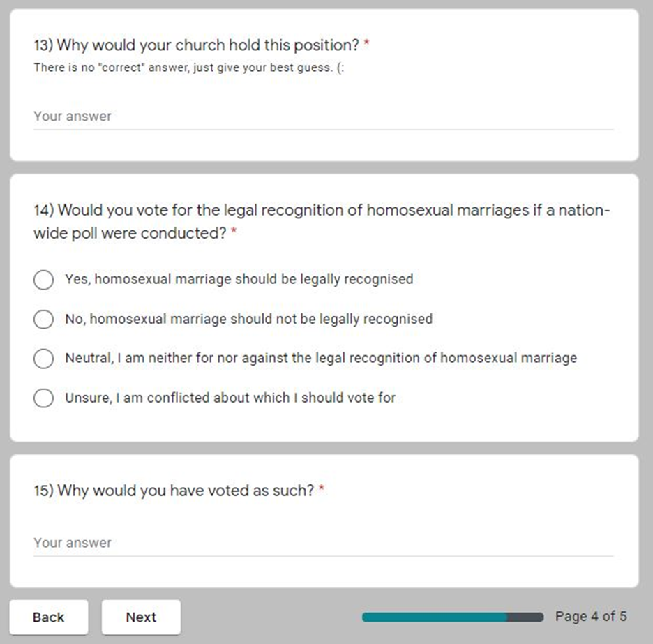Image resolution: width=653 pixels, height=644 pixels.
Task: Click the question 13 answer text field
Action: pyautogui.click(x=323, y=117)
